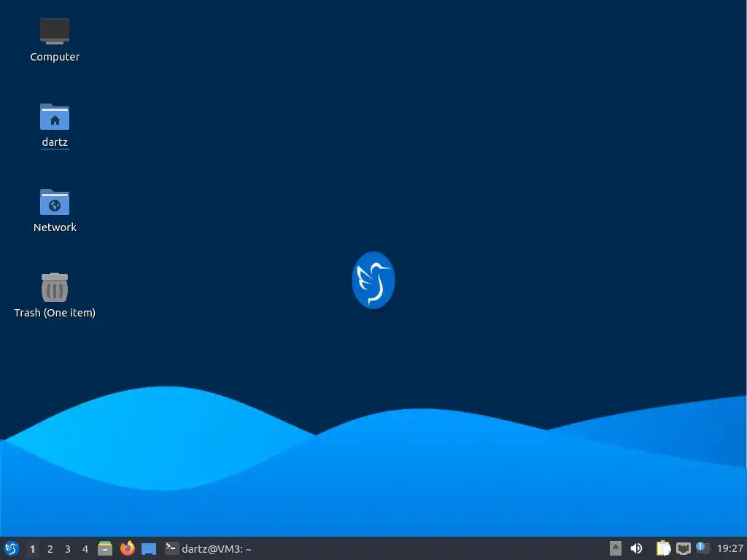The width and height of the screenshot is (747, 560).
Task: Open the clipboard manager tray icon
Action: coord(663,548)
